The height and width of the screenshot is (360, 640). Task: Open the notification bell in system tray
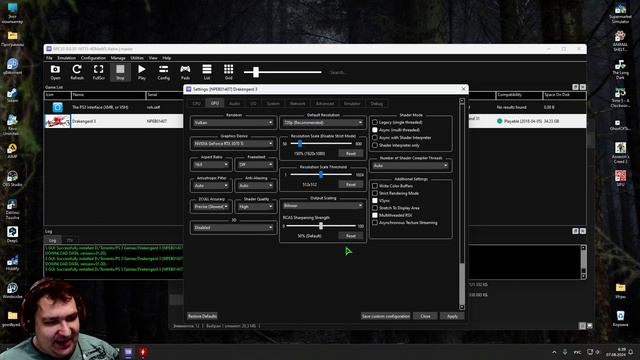(631, 352)
